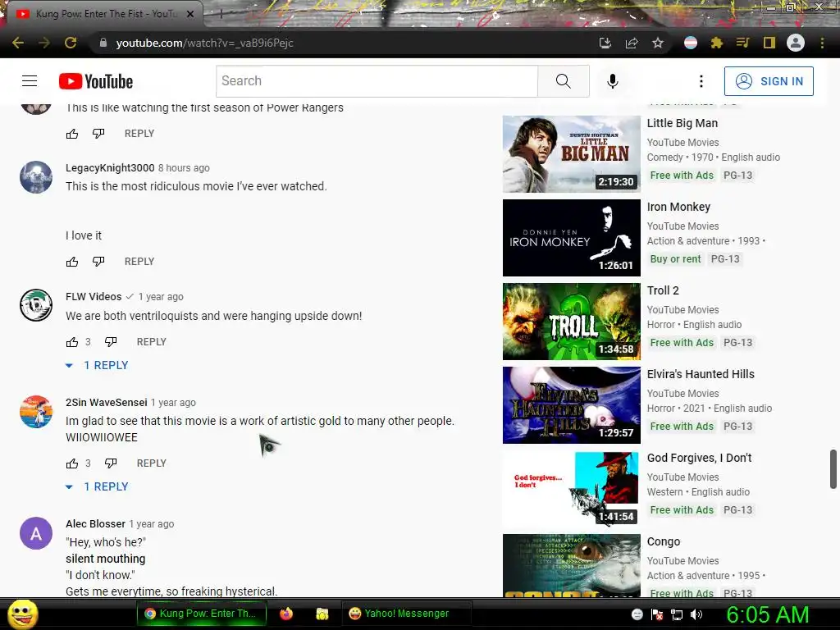Switch to Kung Pow taskbar window button

click(x=202, y=614)
